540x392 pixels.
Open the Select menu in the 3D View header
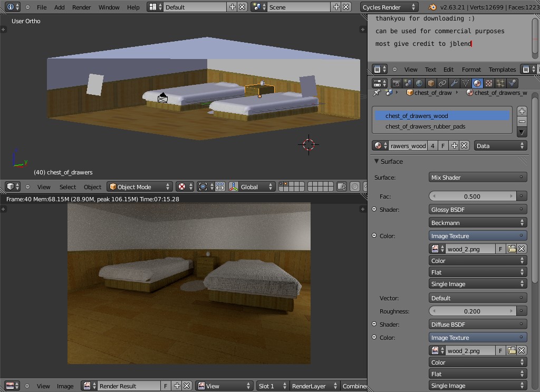(x=67, y=187)
